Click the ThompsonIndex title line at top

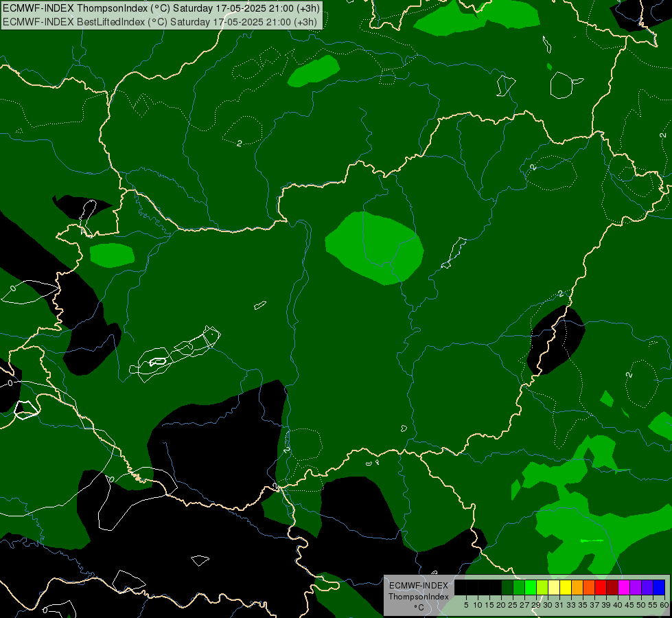(161, 8)
